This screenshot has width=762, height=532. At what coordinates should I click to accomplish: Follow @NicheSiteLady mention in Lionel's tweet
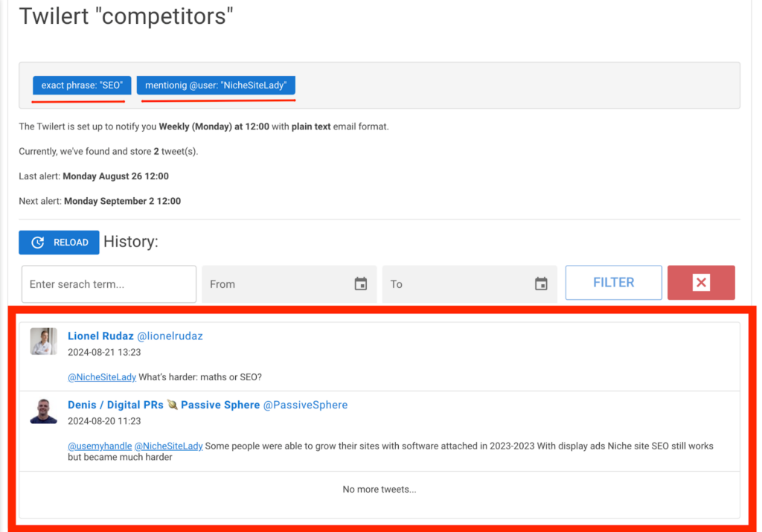tap(102, 377)
